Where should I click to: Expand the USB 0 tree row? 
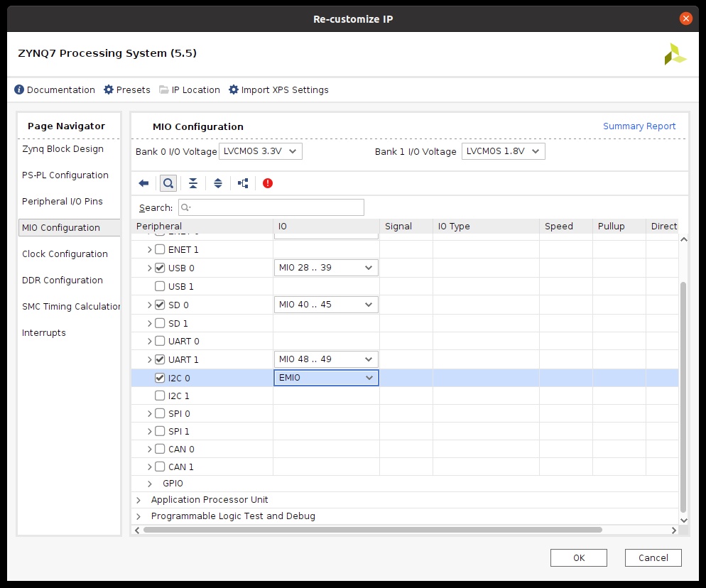tap(149, 268)
